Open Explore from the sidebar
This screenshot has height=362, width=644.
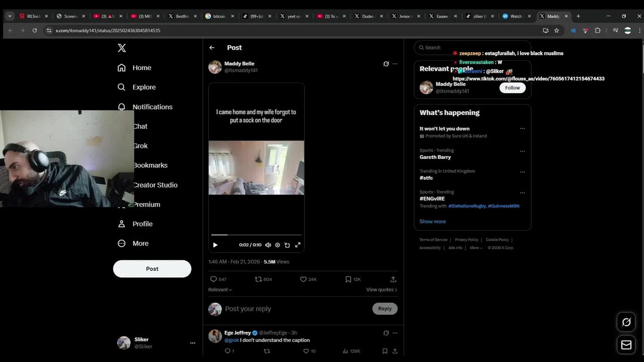click(x=136, y=87)
